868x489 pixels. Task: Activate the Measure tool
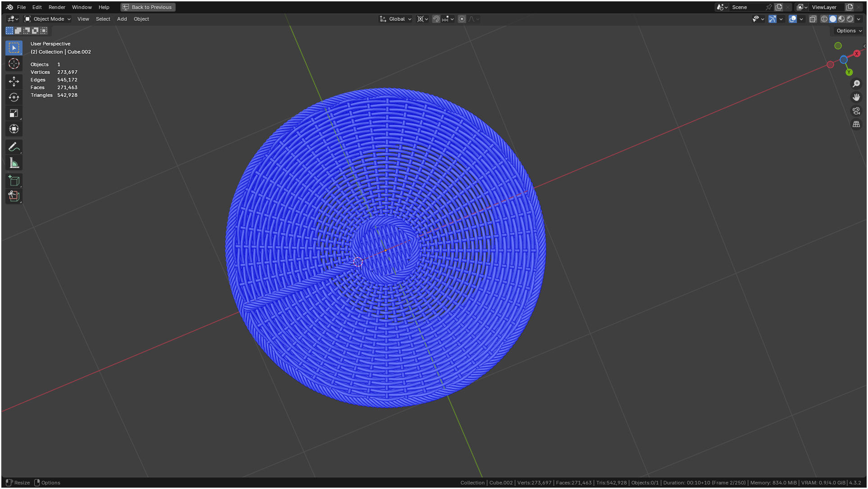point(14,163)
